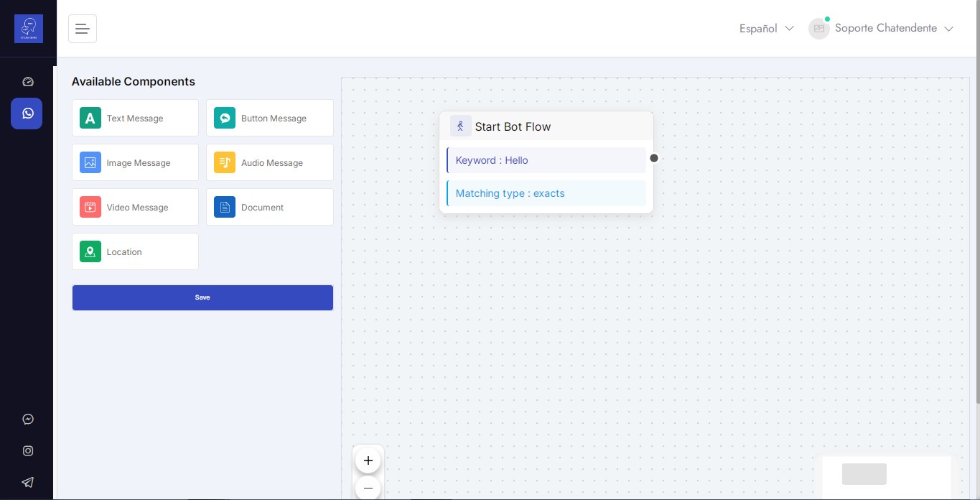This screenshot has width=980, height=500.
Task: Open Instagram section in sidebar
Action: (x=27, y=451)
